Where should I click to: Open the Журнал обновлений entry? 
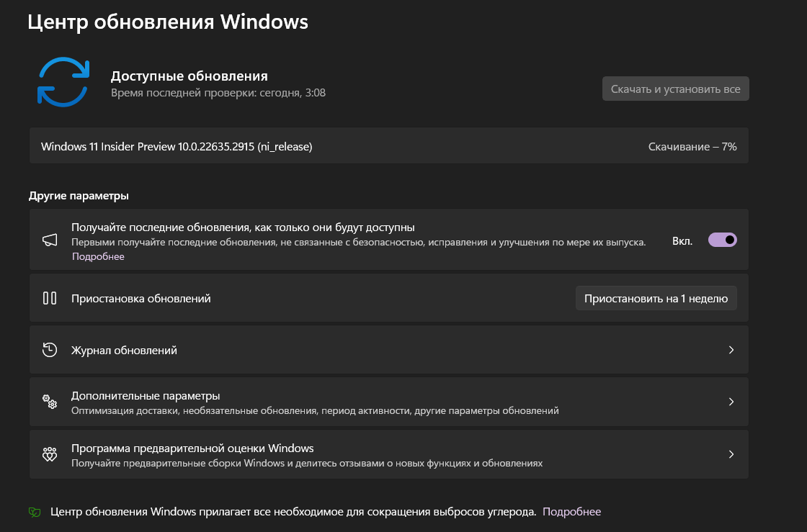tap(124, 351)
